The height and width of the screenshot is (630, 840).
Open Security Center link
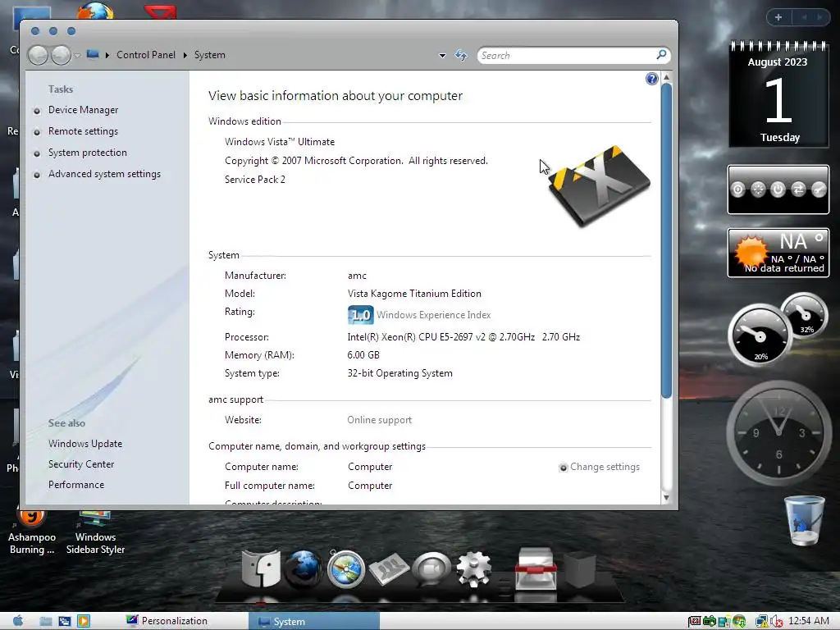[81, 464]
